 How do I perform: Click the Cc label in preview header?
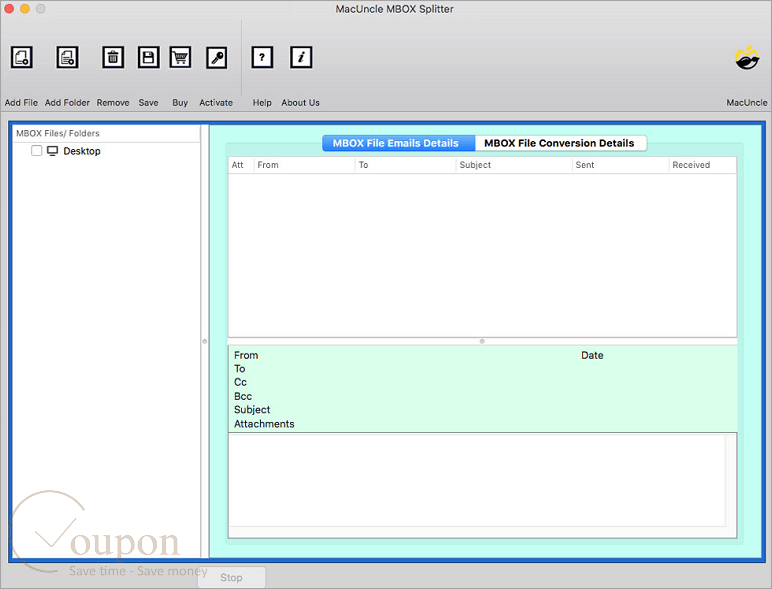240,383
